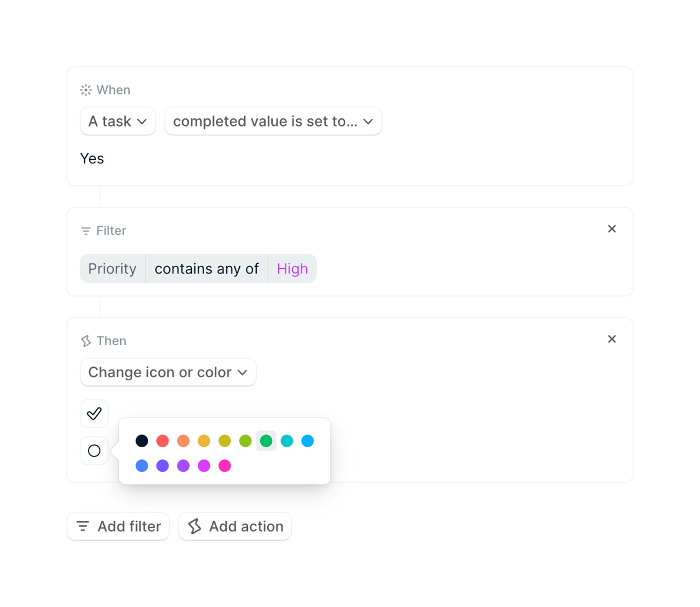The width and height of the screenshot is (700, 607).
Task: Select the double checkmark icon button
Action: tap(94, 413)
